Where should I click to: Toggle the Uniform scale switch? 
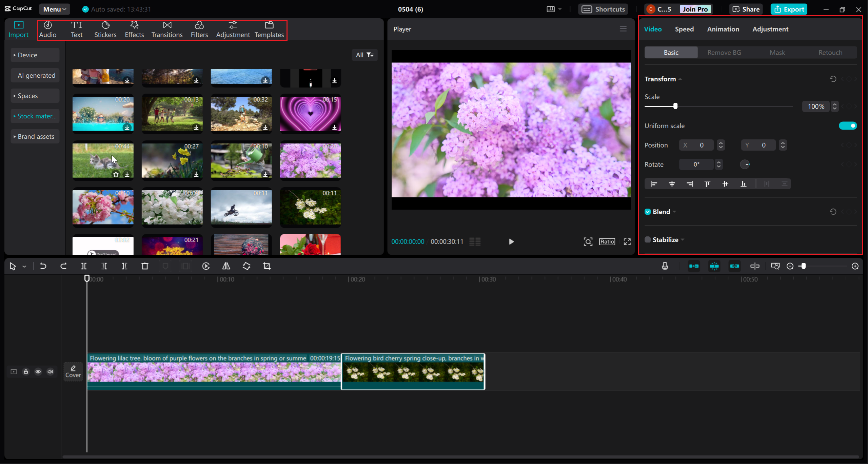(x=848, y=126)
